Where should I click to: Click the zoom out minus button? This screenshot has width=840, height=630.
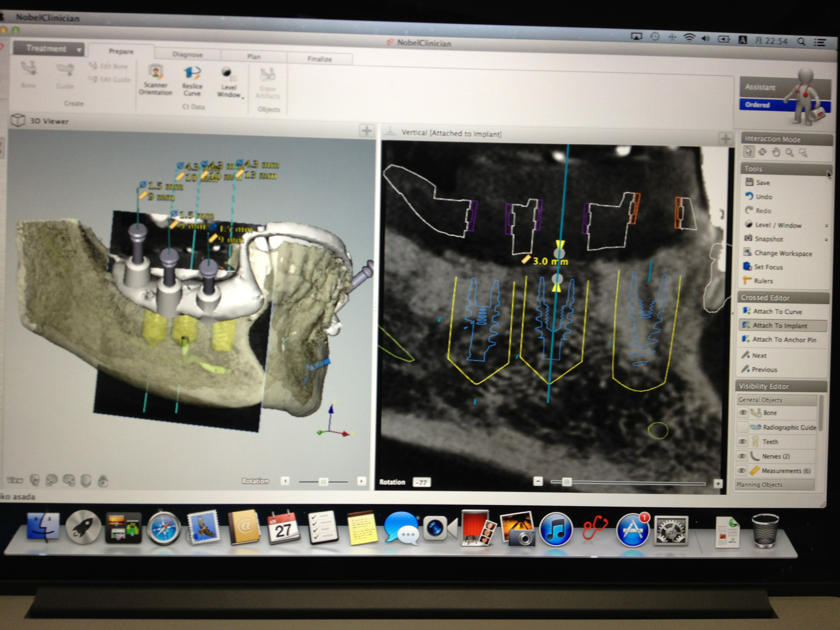coord(538,481)
